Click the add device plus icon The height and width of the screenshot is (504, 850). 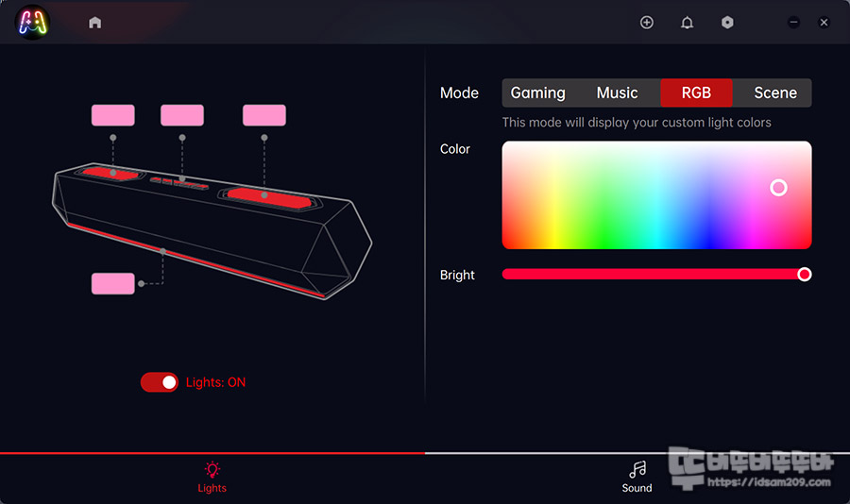[647, 23]
